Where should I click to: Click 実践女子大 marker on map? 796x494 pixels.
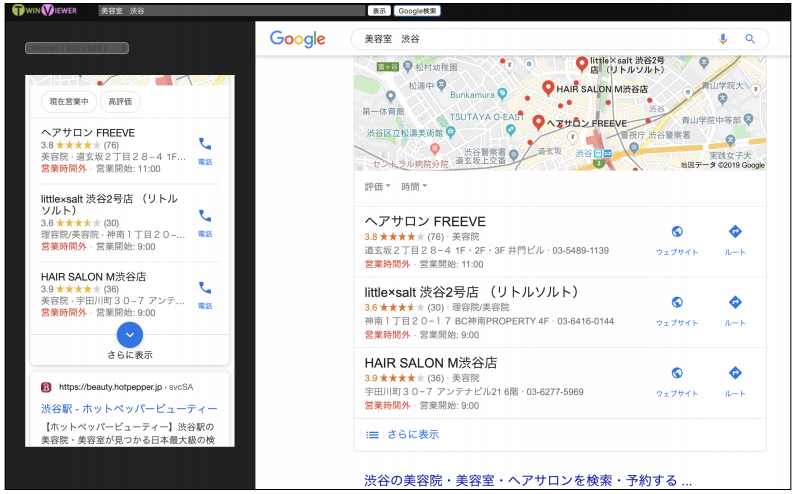click(730, 141)
